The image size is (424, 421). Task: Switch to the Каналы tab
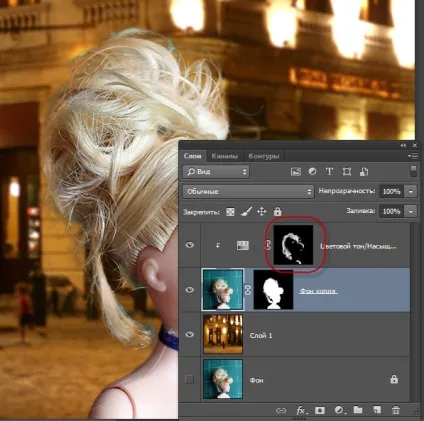pos(225,156)
